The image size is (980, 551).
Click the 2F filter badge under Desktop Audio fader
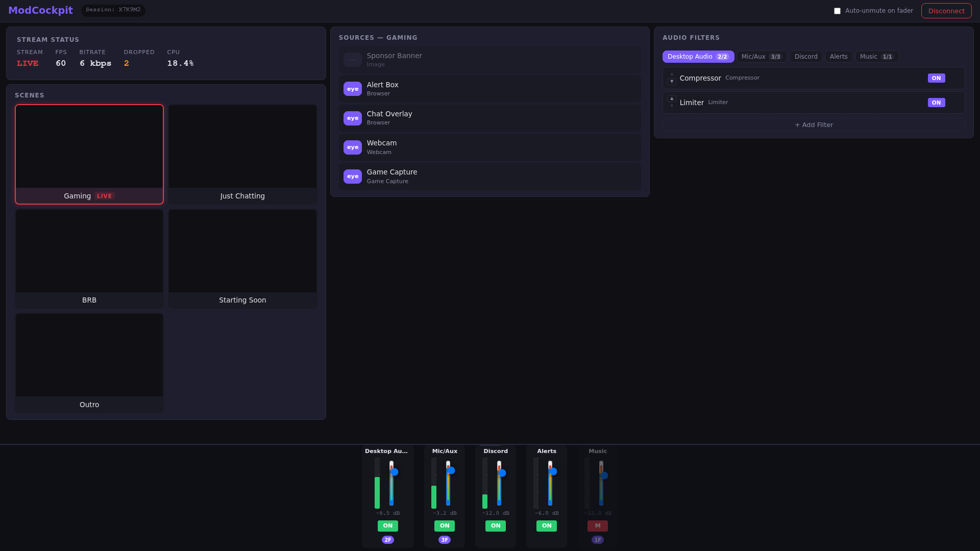(x=388, y=539)
